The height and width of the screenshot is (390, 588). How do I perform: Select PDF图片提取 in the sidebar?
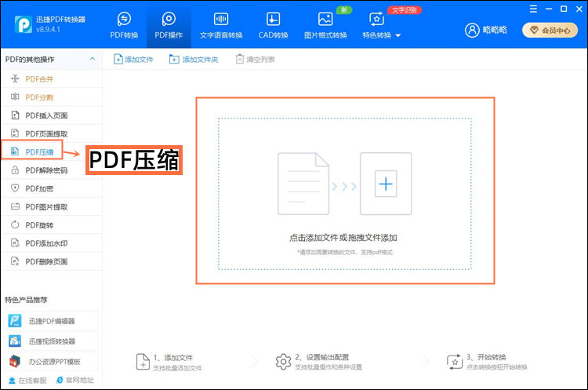pyautogui.click(x=52, y=207)
